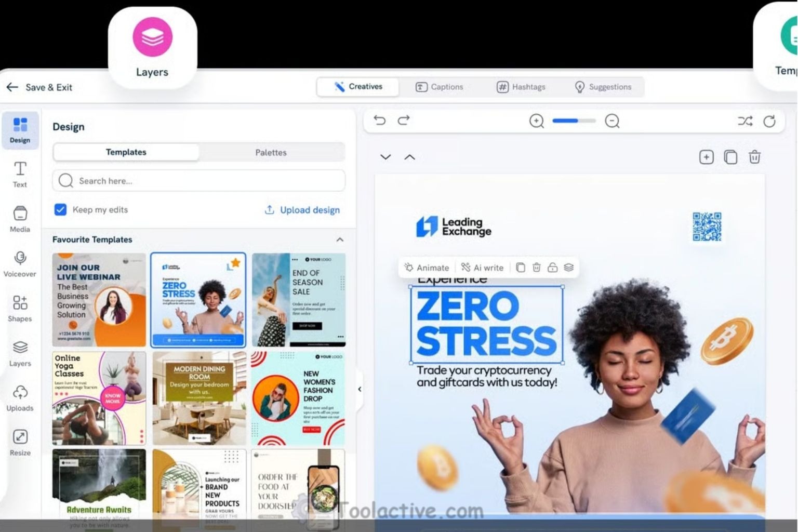Click the down chevron for page navigation
This screenshot has height=532, width=798.
(x=385, y=157)
